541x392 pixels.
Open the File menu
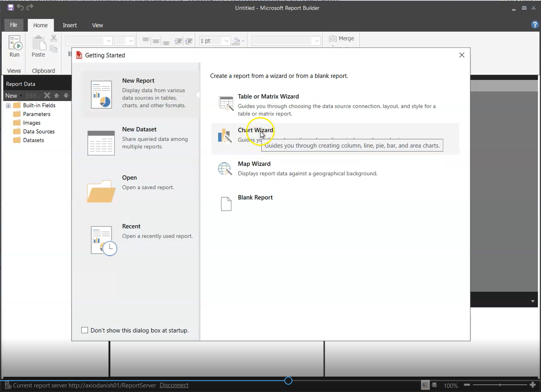click(x=13, y=25)
